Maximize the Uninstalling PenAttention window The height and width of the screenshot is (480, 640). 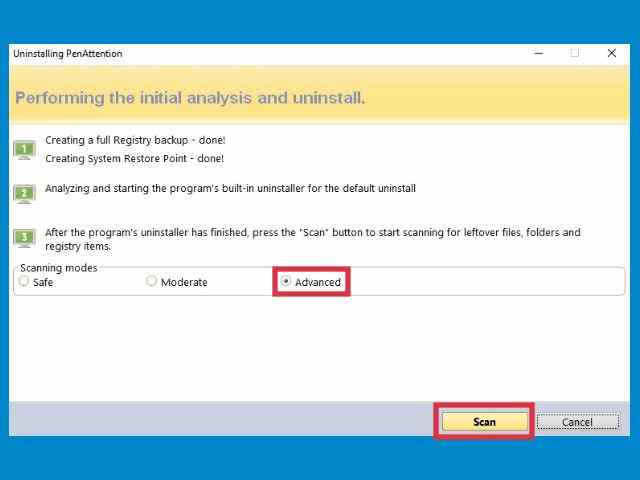pyautogui.click(x=575, y=53)
